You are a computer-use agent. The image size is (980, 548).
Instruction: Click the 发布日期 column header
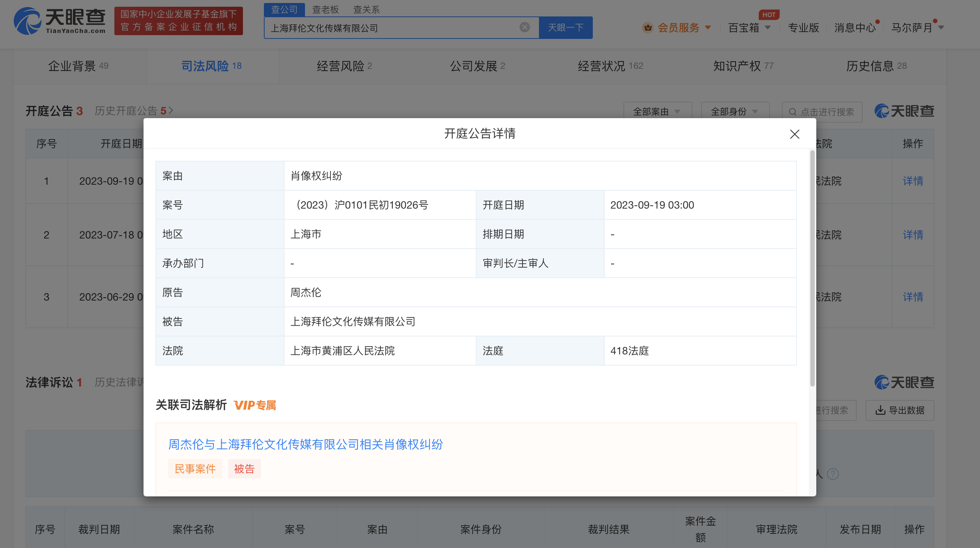coord(860,529)
